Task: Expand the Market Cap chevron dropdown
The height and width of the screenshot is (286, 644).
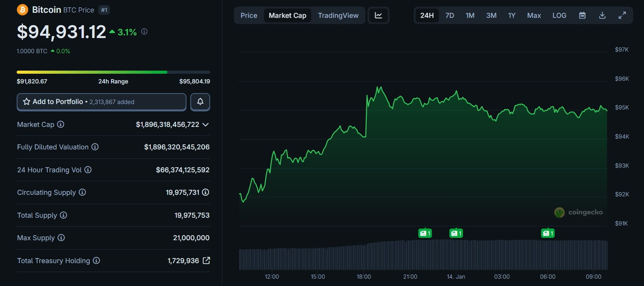Action: pos(205,125)
